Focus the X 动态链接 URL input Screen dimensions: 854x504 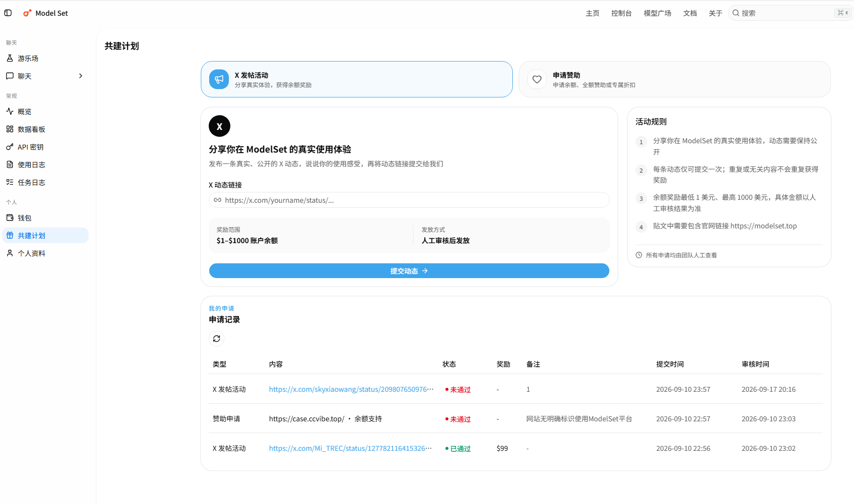point(409,200)
